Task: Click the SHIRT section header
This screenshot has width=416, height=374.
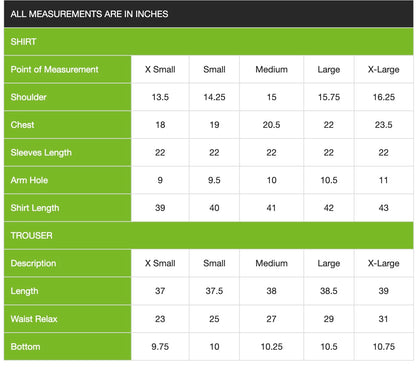Action: pyautogui.click(x=208, y=42)
